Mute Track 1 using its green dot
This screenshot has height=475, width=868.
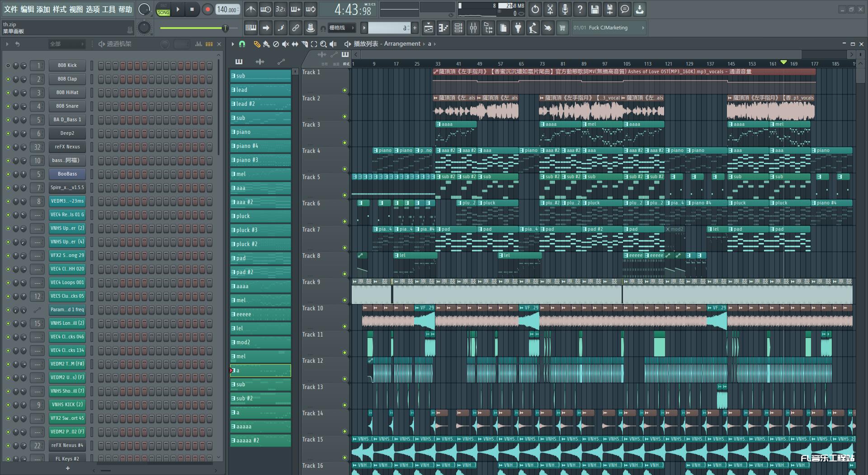(x=344, y=90)
